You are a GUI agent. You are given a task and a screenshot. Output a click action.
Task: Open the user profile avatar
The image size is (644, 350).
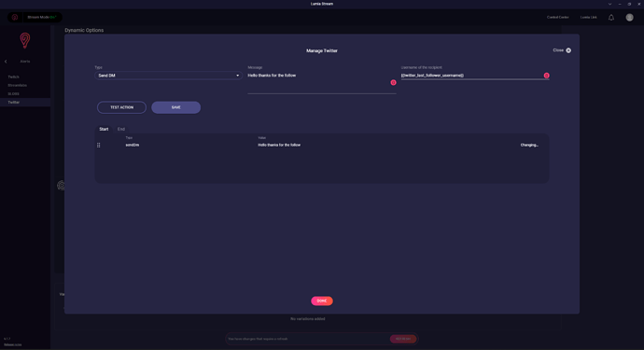point(629,17)
